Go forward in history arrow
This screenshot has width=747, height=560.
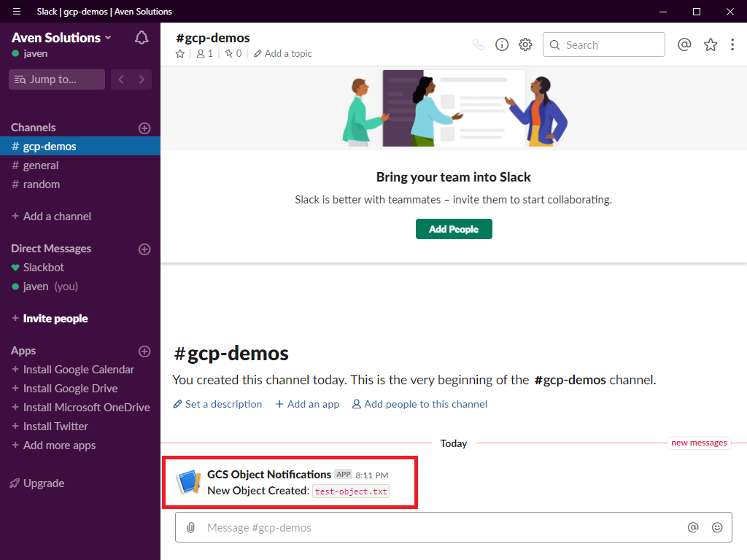coord(142,79)
